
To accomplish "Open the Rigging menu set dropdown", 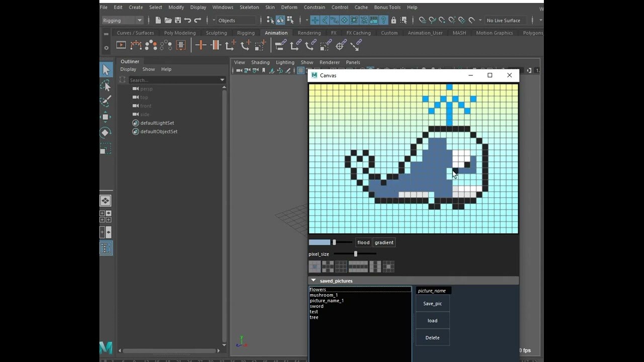I will [x=122, y=20].
